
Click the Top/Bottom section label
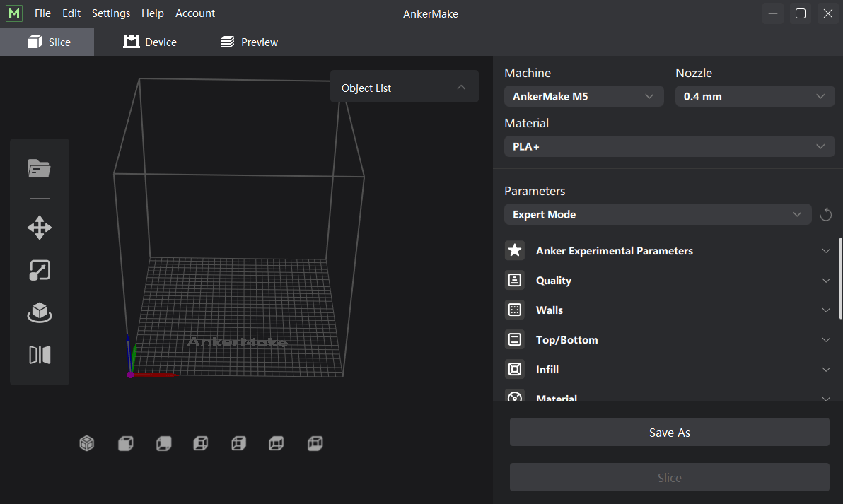(x=566, y=339)
